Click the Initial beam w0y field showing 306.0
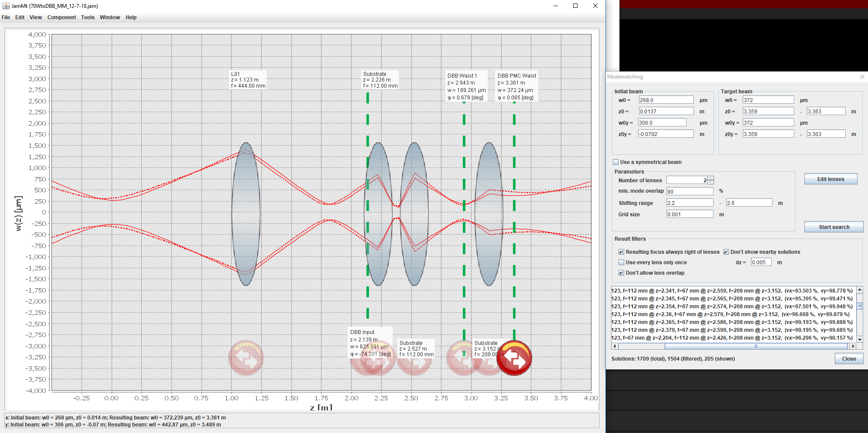The width and height of the screenshot is (868, 433). (x=662, y=123)
